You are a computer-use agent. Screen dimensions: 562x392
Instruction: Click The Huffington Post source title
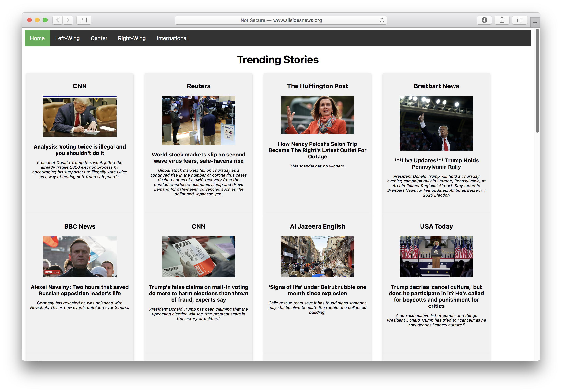click(317, 86)
